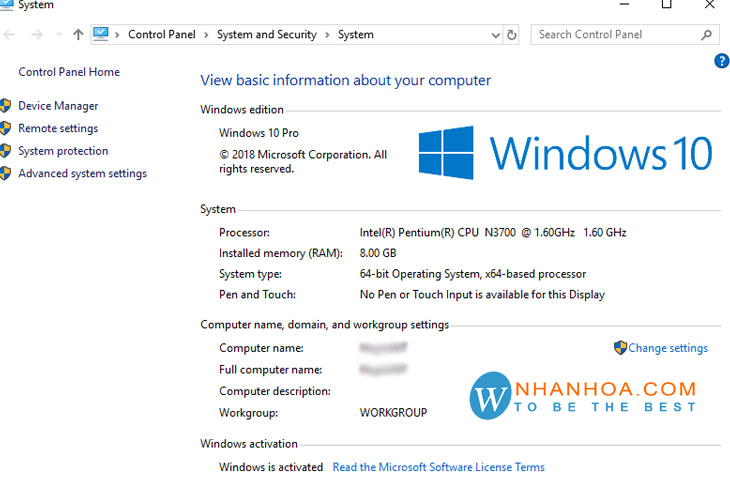Click the refresh icon beside address bar

[511, 35]
